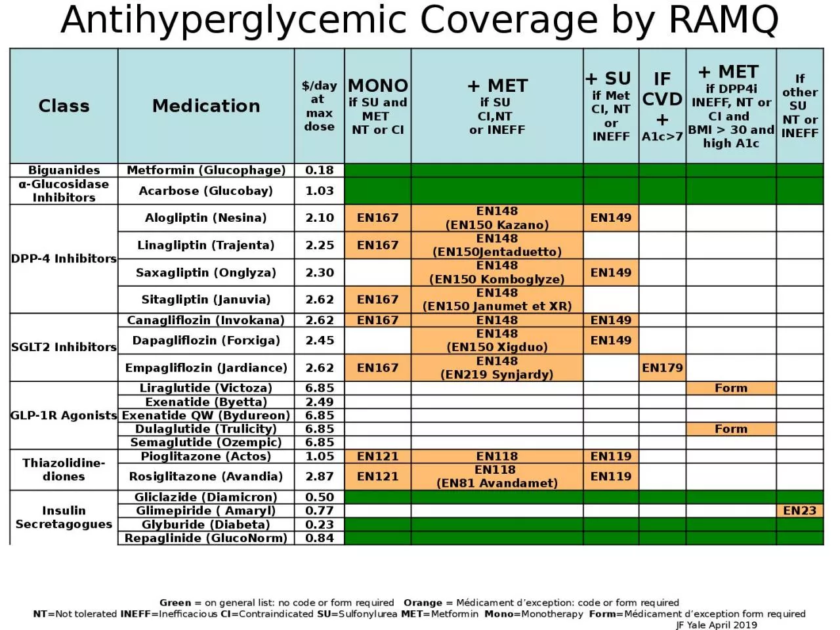Click 'EN148 (EN150 Janumet et XR)' cell
This screenshot has width=840, height=630.
pyautogui.click(x=497, y=300)
